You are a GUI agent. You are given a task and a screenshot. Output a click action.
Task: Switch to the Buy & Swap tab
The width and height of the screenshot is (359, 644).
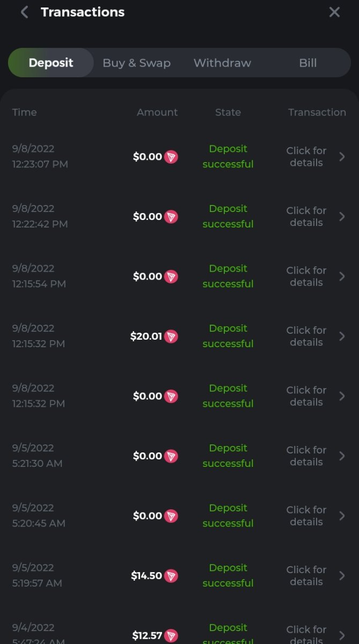point(136,63)
